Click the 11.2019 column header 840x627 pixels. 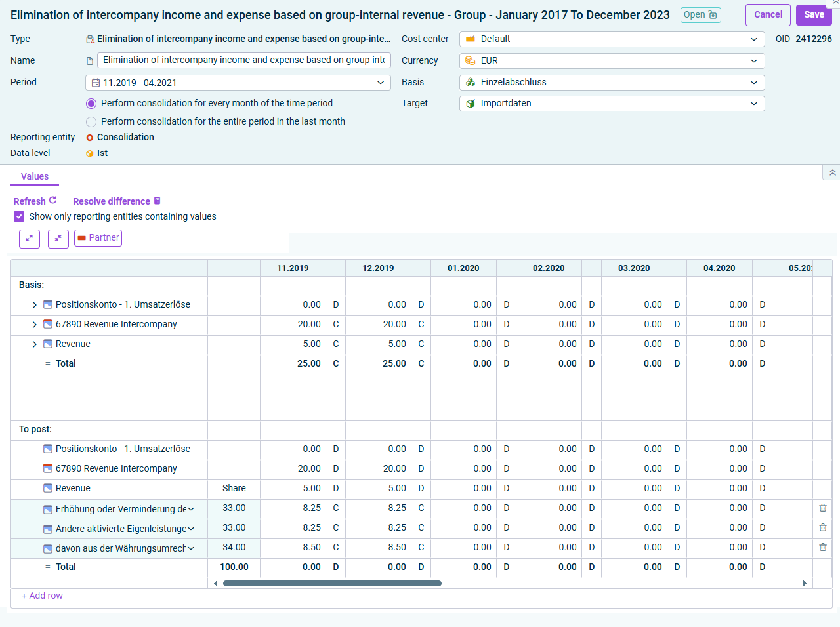tap(293, 268)
